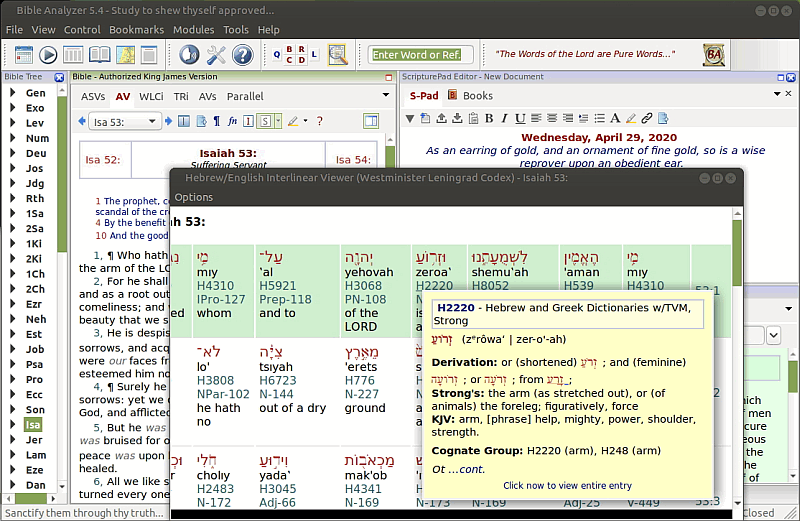Open the open-book icon in main toolbar
This screenshot has width=800, height=521.
coord(99,55)
